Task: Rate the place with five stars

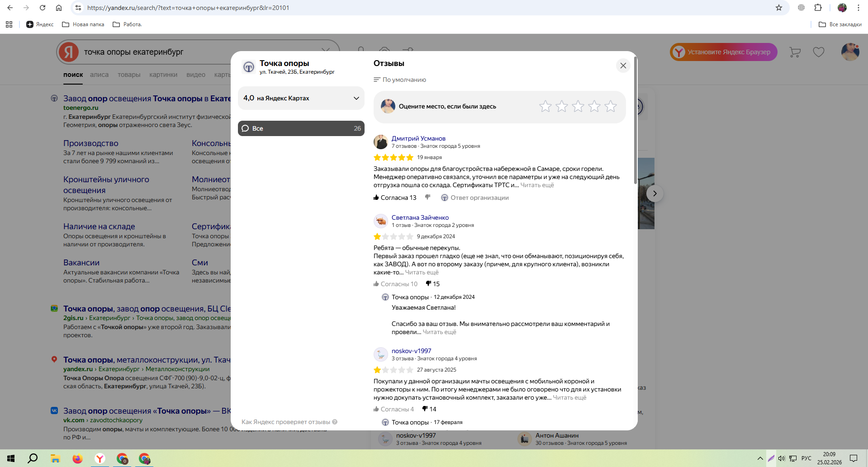Action: (611, 106)
